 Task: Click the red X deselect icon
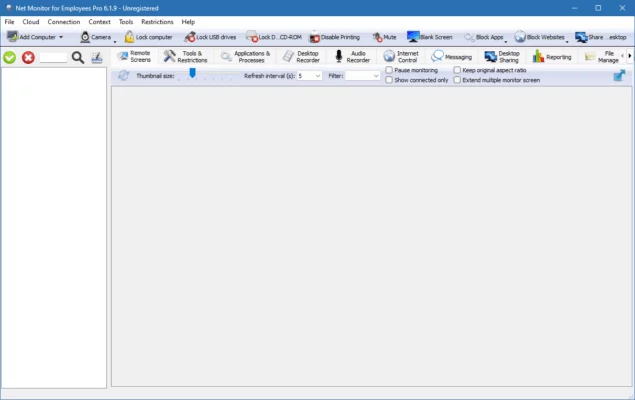point(28,57)
